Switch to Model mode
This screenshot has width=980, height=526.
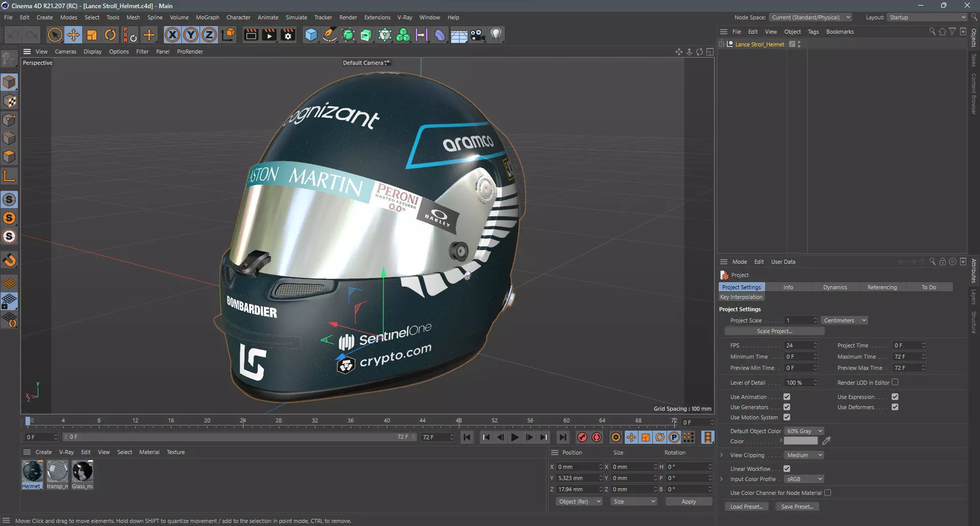[9, 82]
